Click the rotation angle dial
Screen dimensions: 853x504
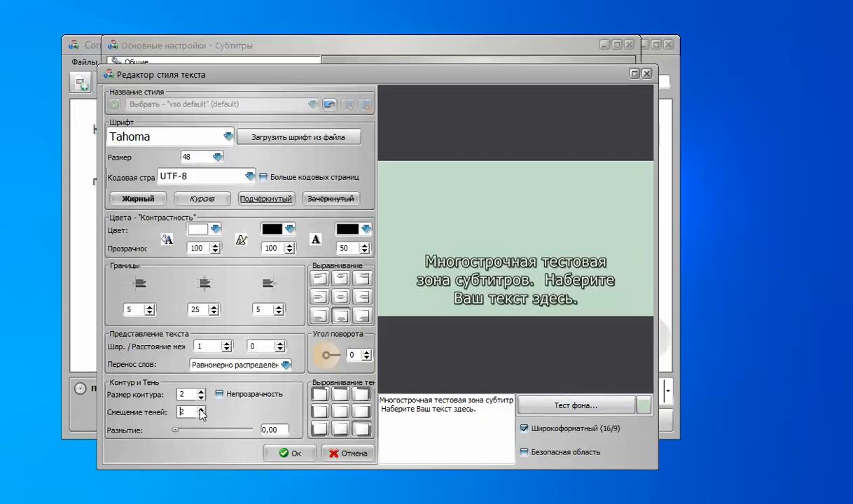coord(326,355)
